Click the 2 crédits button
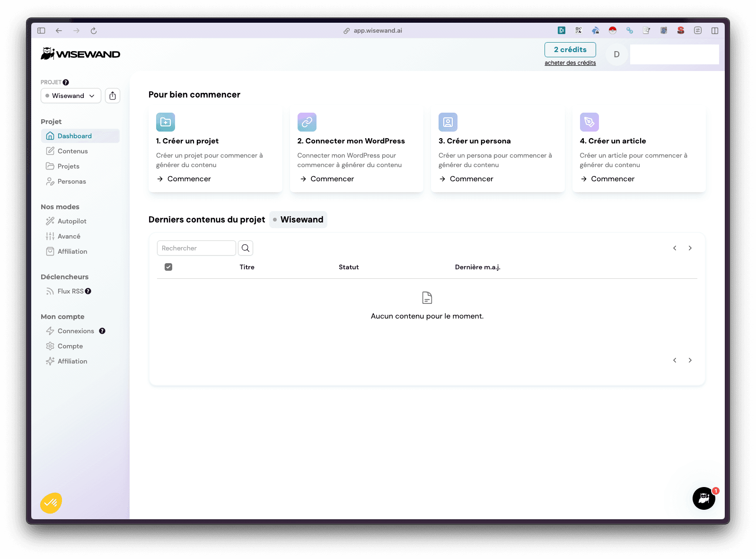 click(x=570, y=50)
